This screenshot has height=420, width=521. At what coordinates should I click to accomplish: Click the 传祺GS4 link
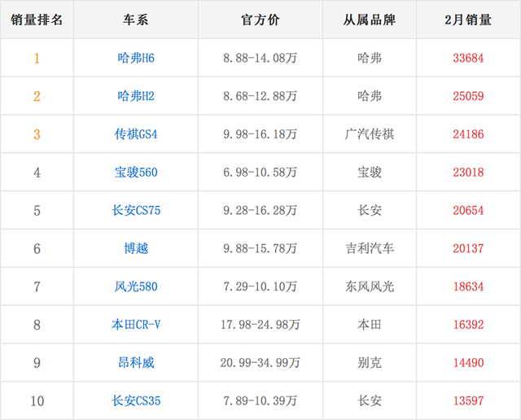[136, 134]
